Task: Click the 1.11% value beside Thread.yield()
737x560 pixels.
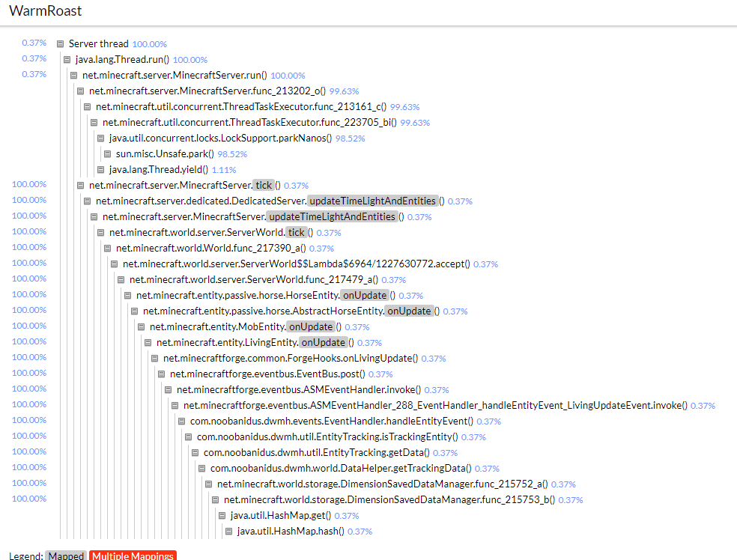Action: 224,170
